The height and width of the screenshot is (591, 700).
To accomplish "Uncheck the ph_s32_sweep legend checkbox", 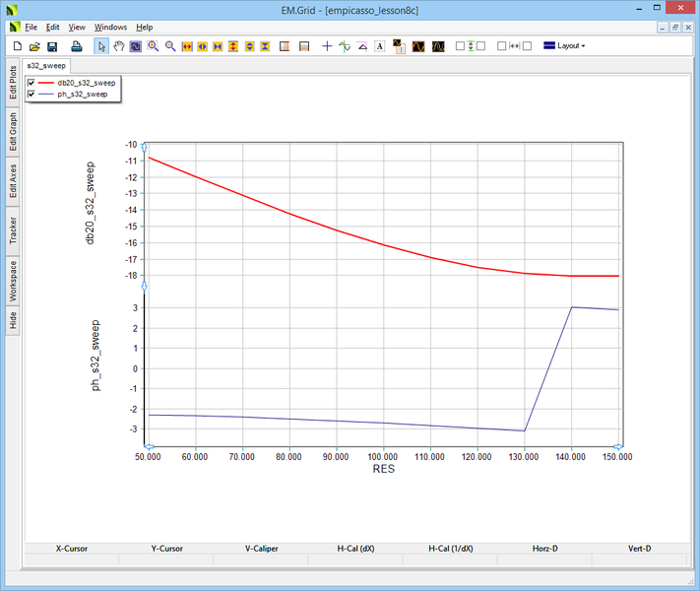I will click(32, 94).
